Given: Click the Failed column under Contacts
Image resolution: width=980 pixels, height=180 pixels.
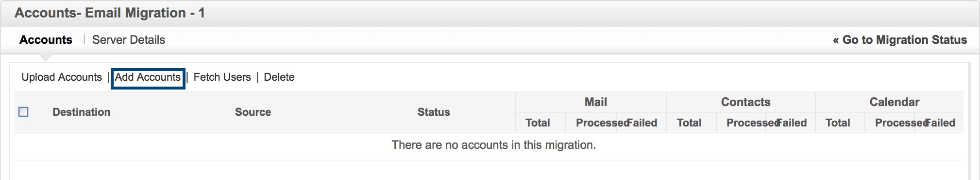Looking at the screenshot, I should (792, 123).
